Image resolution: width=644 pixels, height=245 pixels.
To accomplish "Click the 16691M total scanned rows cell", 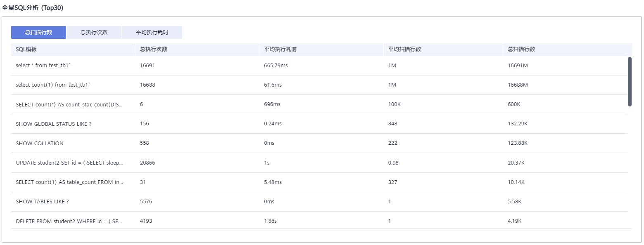I will [518, 66].
